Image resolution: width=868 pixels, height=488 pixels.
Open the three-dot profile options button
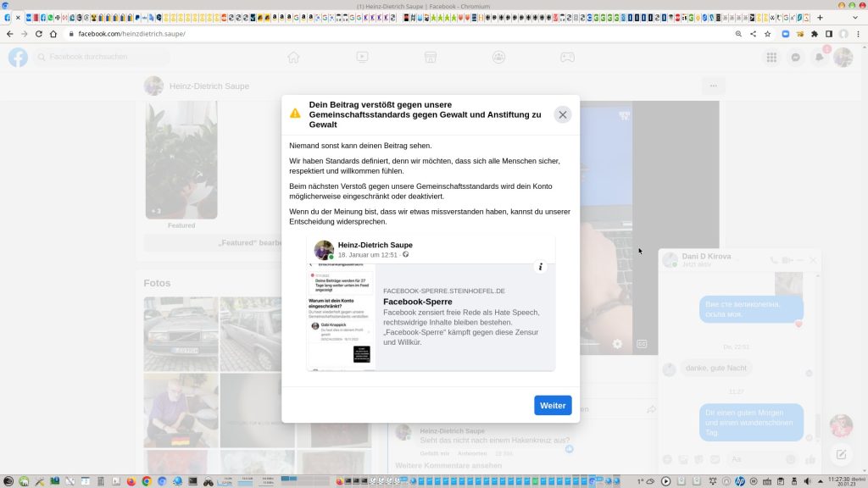[713, 86]
